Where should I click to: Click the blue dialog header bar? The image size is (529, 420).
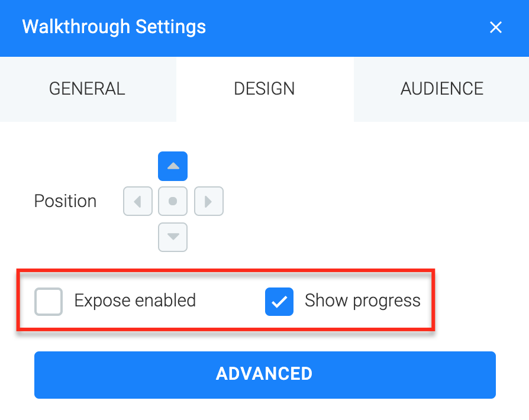tap(264, 28)
